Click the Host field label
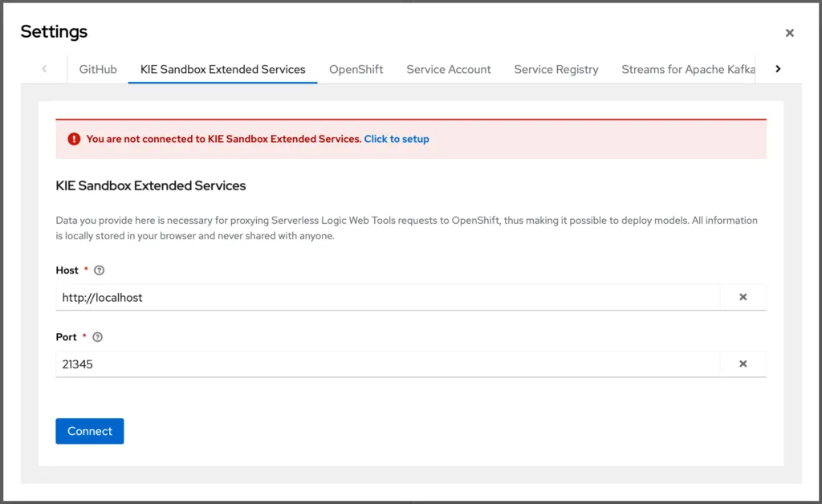 67,270
